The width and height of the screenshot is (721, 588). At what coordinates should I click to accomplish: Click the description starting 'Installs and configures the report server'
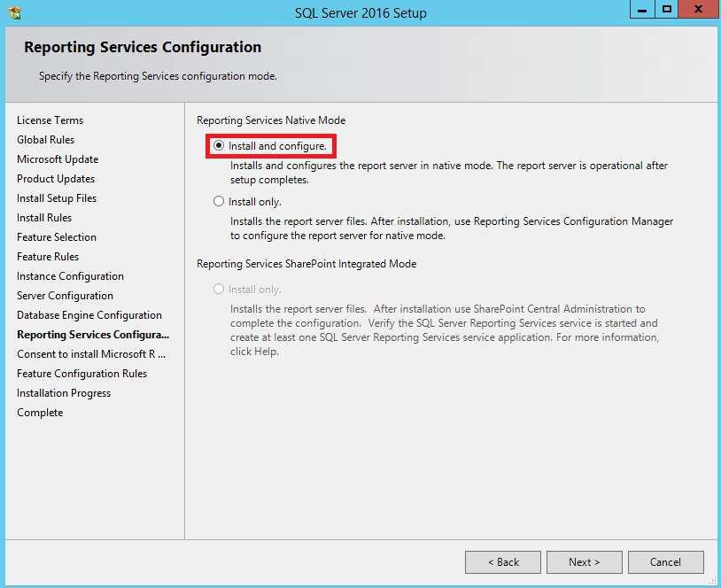tap(449, 173)
